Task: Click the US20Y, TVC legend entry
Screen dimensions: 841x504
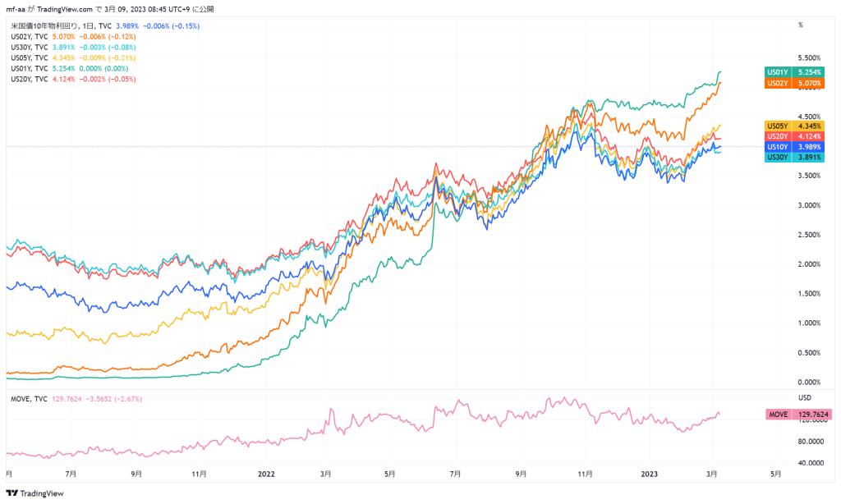Action: [30, 79]
